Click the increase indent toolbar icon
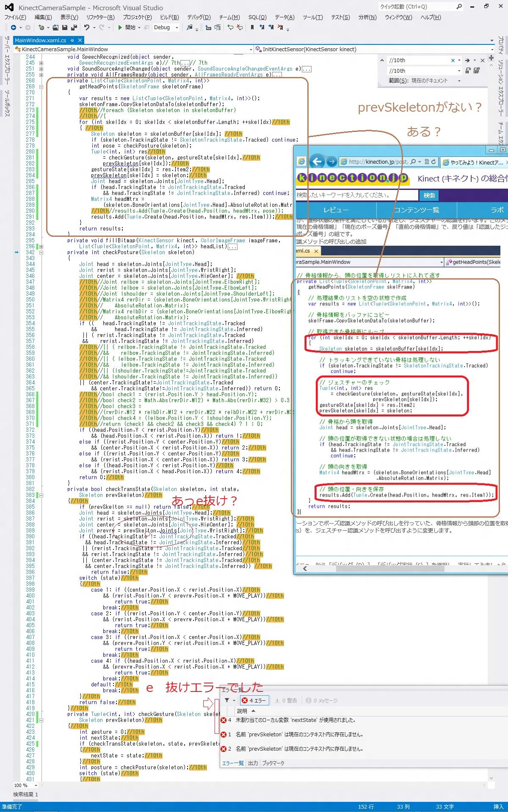Viewport: 508px width, 812px height. tap(218, 27)
